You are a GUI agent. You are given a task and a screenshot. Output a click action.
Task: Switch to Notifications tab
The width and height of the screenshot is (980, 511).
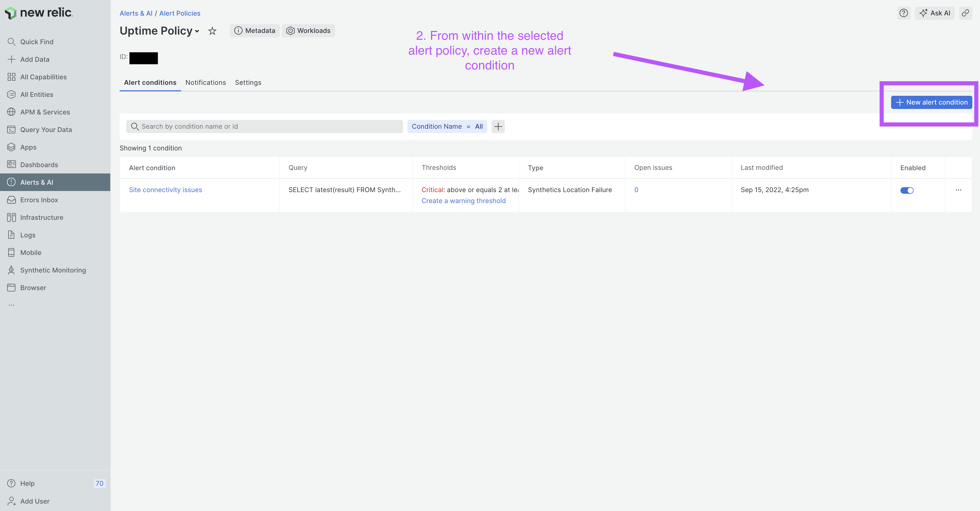pyautogui.click(x=205, y=83)
